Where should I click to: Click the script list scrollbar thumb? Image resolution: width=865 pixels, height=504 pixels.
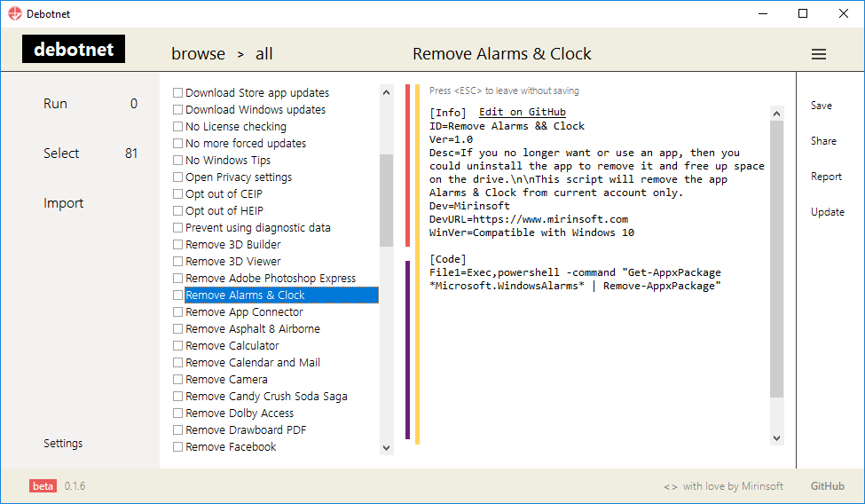[386, 201]
